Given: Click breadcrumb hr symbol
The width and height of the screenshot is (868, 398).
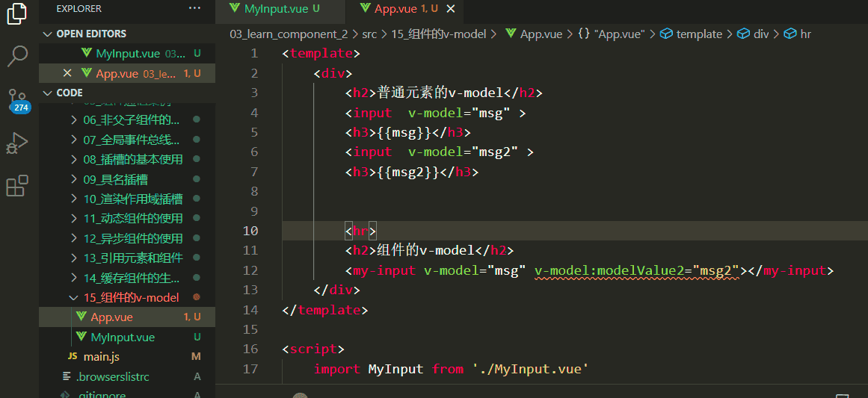Looking at the screenshot, I should tap(798, 34).
